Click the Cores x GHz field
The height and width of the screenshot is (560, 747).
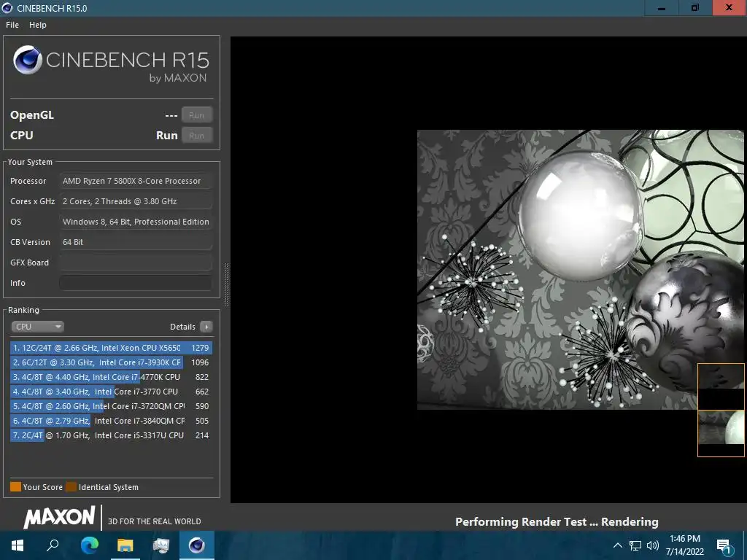(x=135, y=201)
